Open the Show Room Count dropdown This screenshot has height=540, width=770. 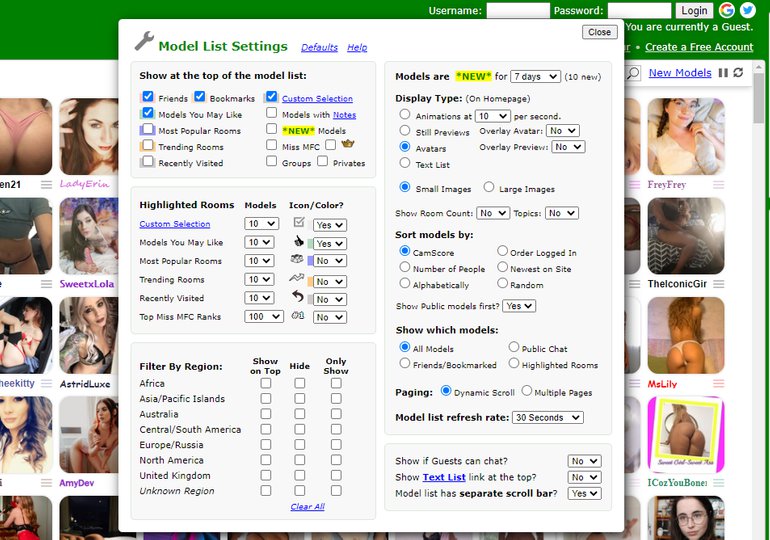point(493,213)
